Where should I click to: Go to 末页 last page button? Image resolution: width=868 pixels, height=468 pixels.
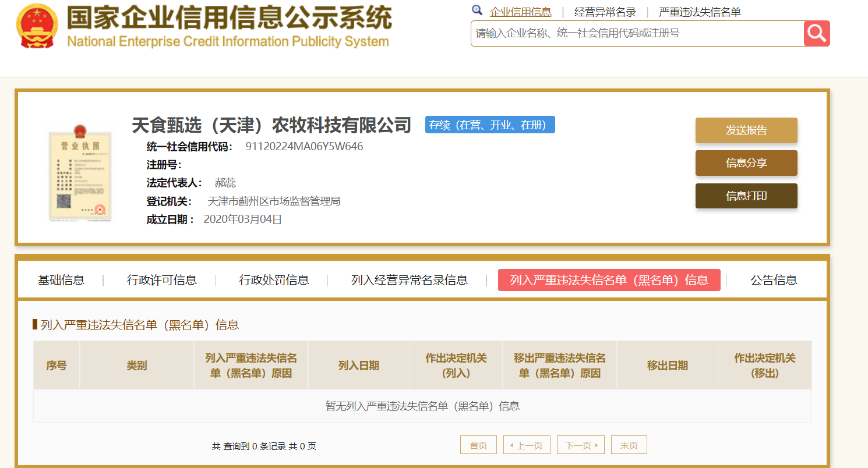coord(629,445)
